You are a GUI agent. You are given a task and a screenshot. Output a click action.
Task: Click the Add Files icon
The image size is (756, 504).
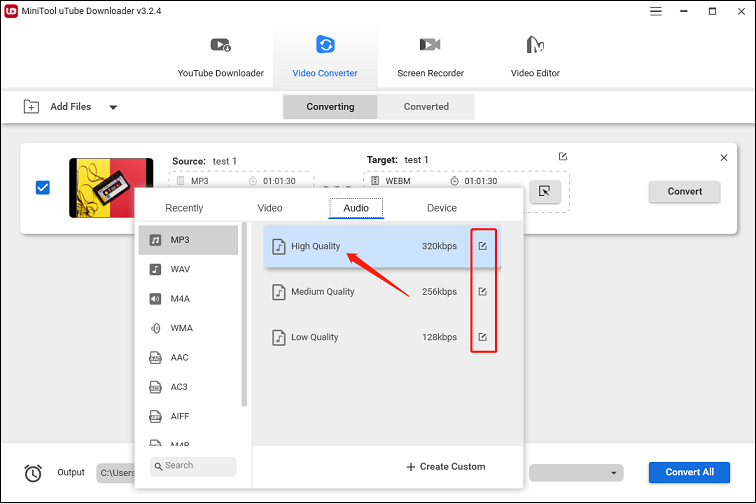31,107
